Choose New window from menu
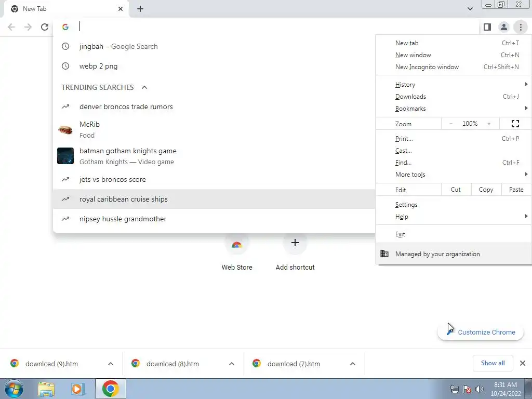The image size is (532, 399). 454,55
